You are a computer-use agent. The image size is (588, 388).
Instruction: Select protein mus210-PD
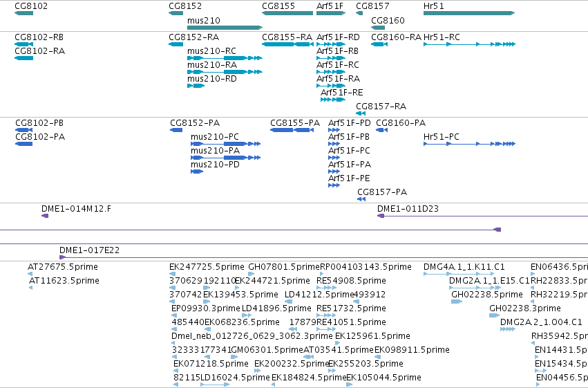tap(197, 172)
